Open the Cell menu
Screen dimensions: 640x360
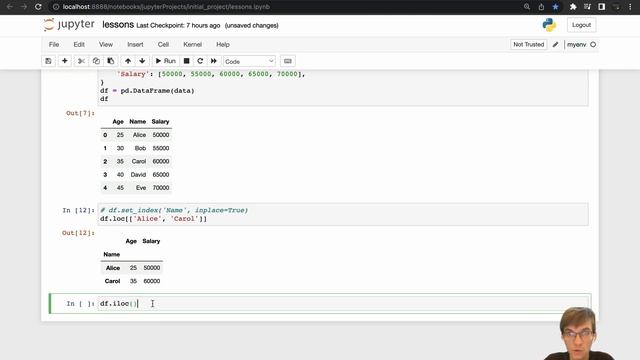163,44
